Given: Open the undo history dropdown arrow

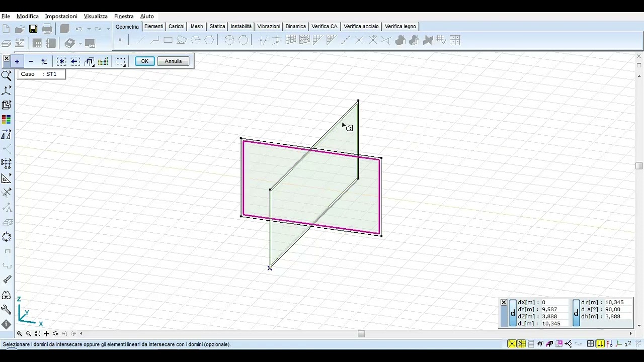Looking at the screenshot, I should pyautogui.click(x=89, y=29).
